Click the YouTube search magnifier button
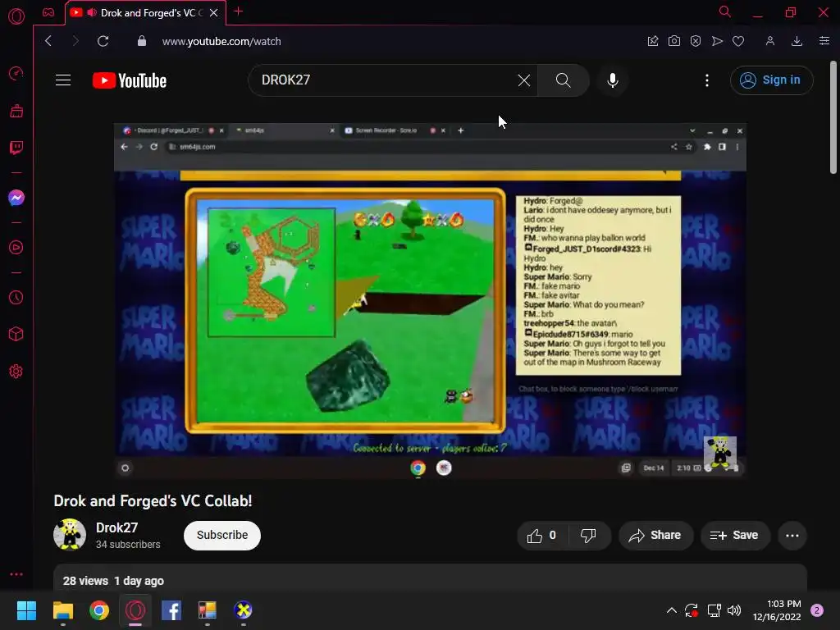Viewport: 840px width, 630px height. pos(563,80)
